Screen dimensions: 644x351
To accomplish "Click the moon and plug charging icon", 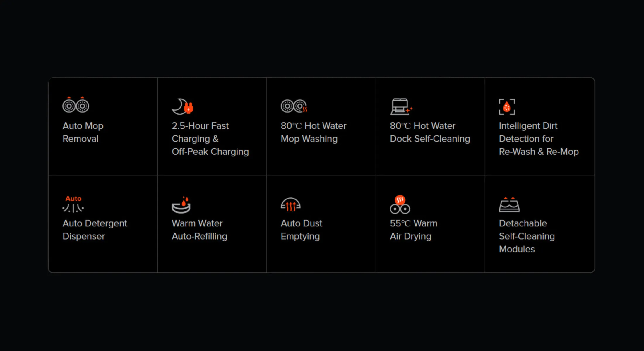I will [x=183, y=106].
